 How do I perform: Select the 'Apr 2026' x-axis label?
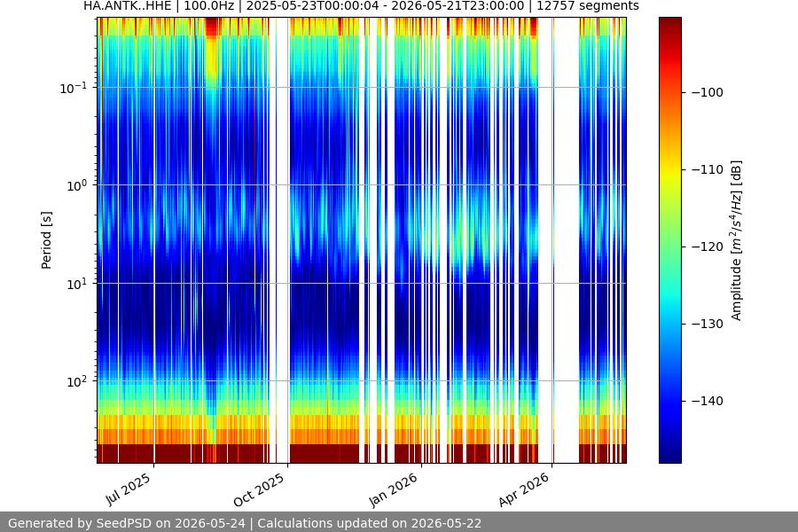(524, 489)
